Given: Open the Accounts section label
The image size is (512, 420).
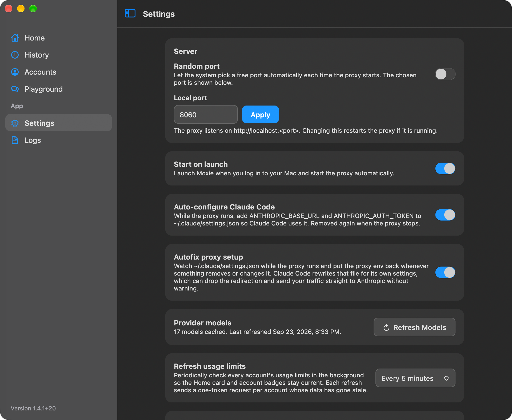Looking at the screenshot, I should tap(40, 72).
